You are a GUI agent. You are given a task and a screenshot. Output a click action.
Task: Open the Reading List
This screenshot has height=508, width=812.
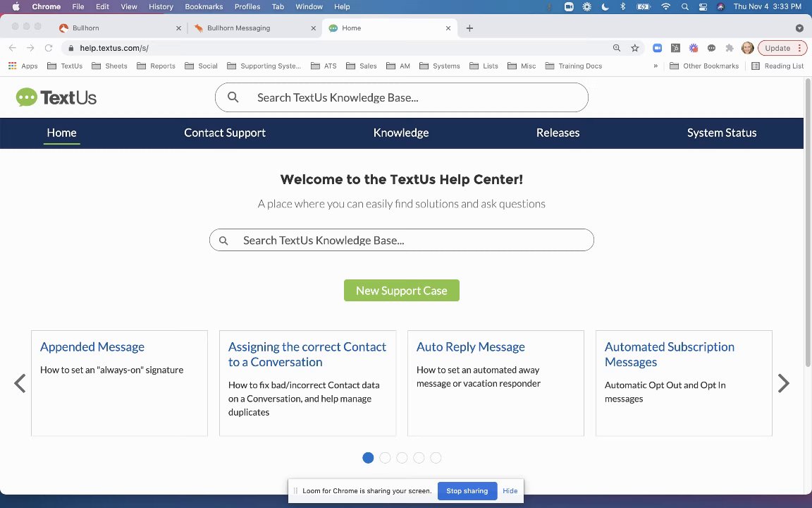[777, 66]
